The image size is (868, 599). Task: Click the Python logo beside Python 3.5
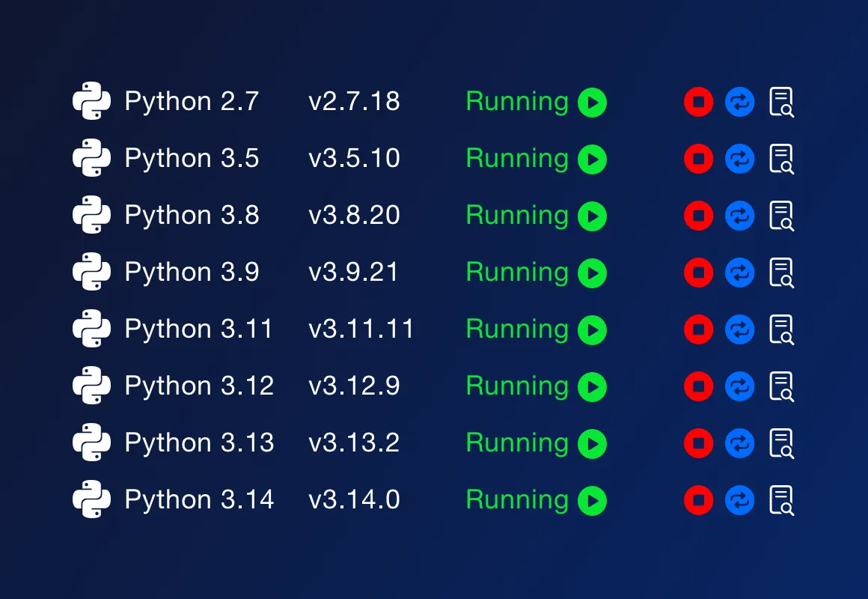click(92, 158)
